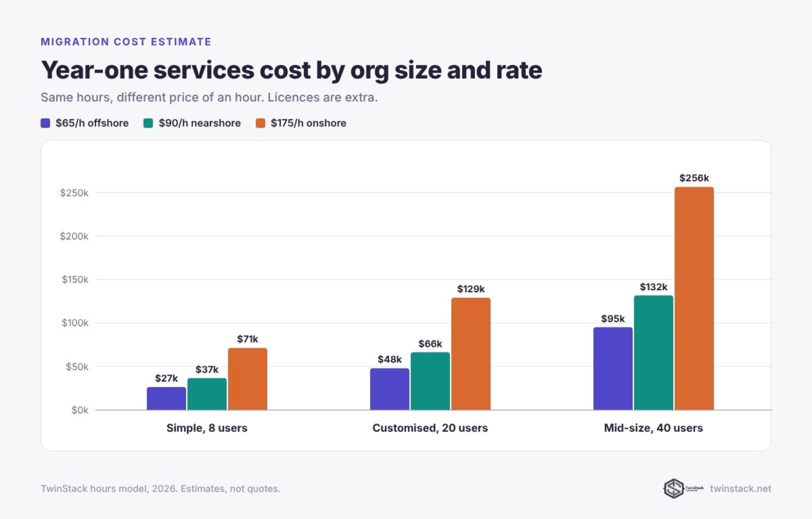Click the "$132k" value label
Image resolution: width=812 pixels, height=519 pixels.
(x=654, y=286)
